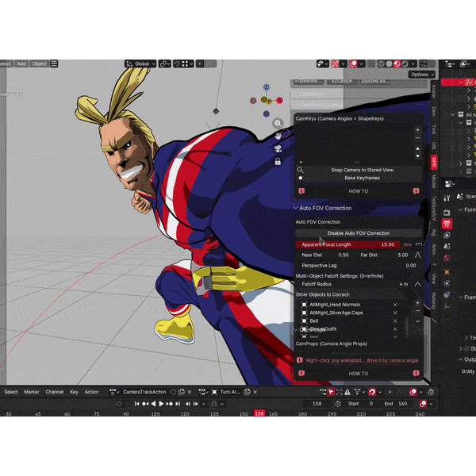
Task: Toggle X-ray mode in viewport header
Action: coord(371,63)
